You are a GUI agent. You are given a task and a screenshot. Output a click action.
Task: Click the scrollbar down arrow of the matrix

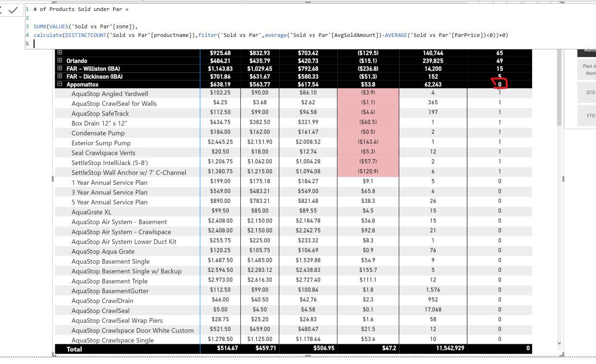click(x=559, y=343)
